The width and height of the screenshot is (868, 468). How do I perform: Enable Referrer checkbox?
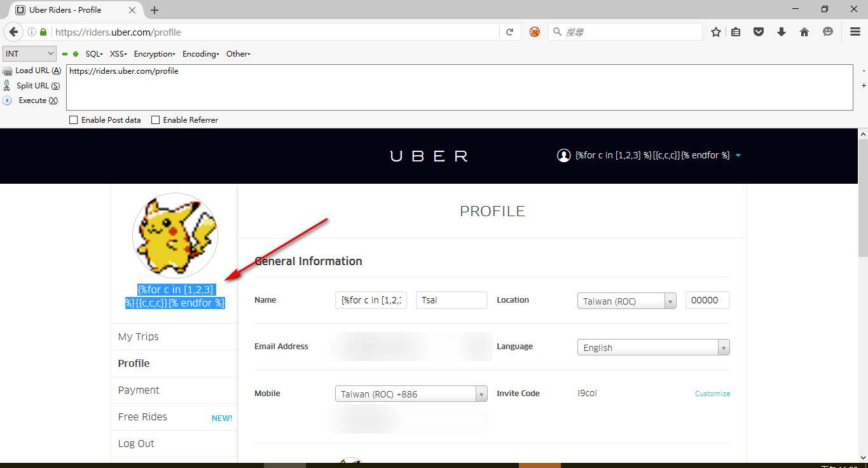coord(155,120)
